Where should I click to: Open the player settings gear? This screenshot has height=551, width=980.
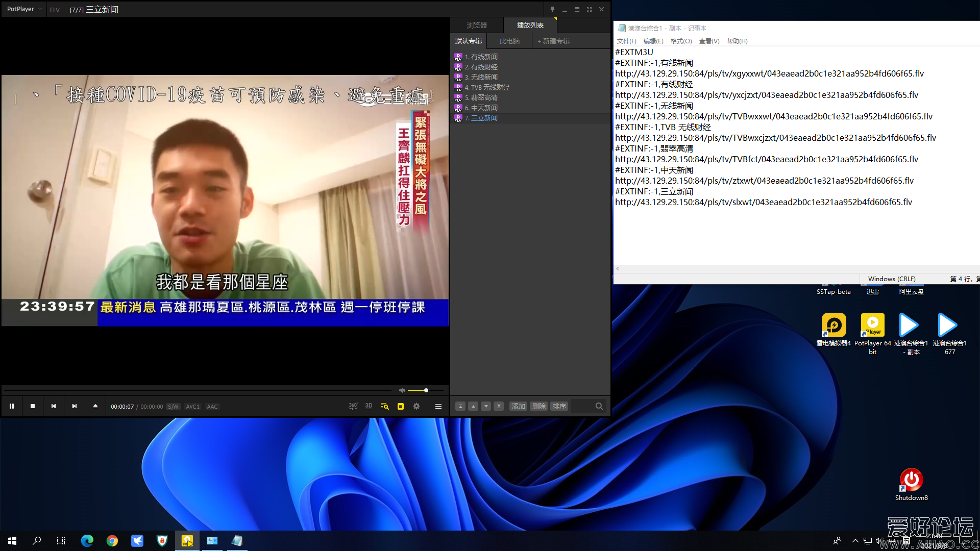[x=416, y=407]
